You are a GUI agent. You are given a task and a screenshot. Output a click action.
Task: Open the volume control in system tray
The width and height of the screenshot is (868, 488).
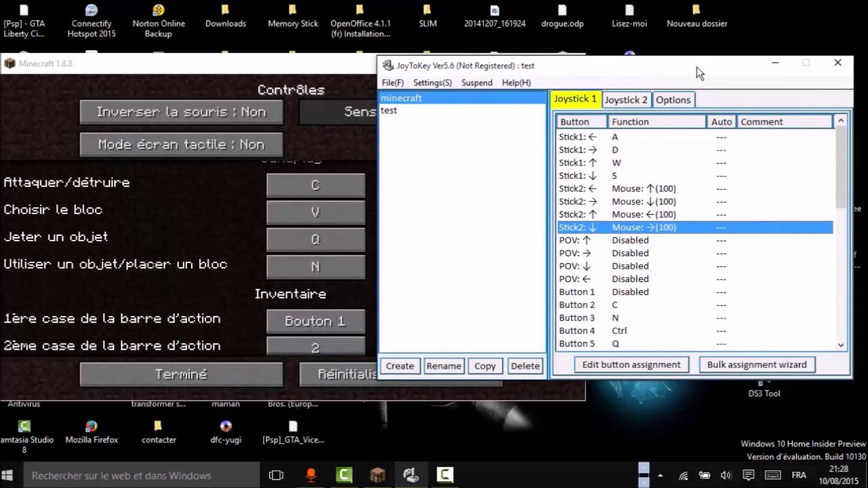pyautogui.click(x=726, y=475)
